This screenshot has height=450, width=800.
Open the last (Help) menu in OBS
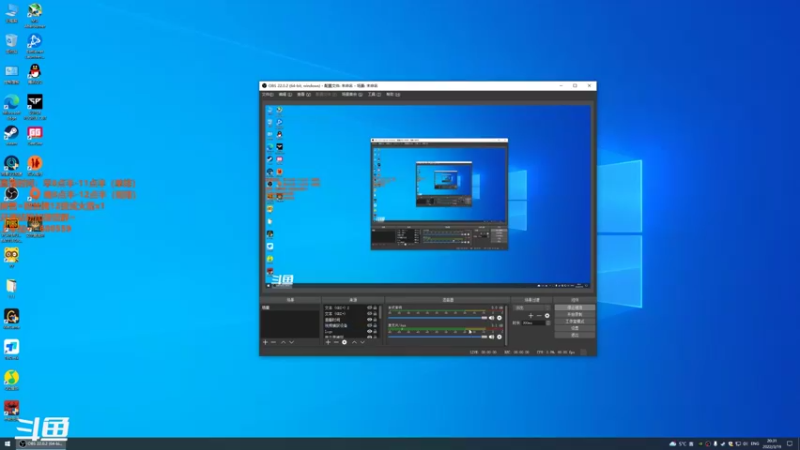tap(393, 94)
